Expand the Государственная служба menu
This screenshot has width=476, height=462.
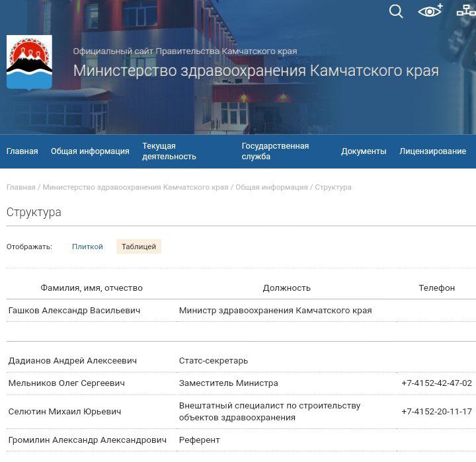[275, 151]
